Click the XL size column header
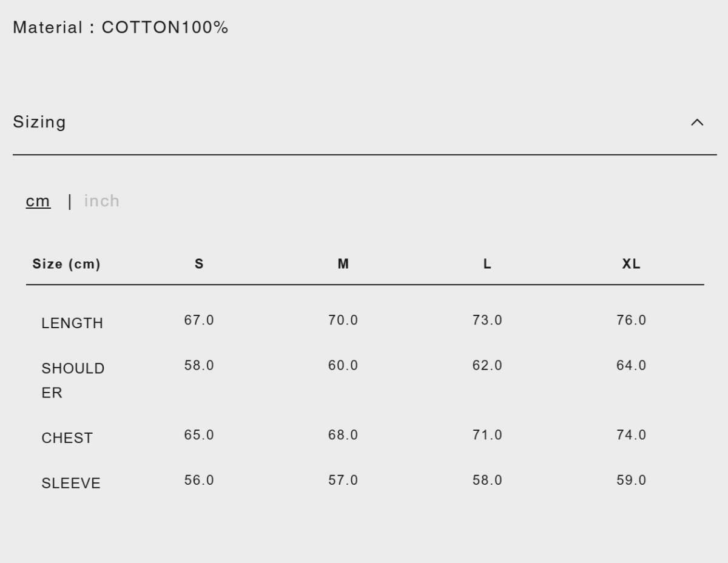728x563 pixels. click(631, 264)
